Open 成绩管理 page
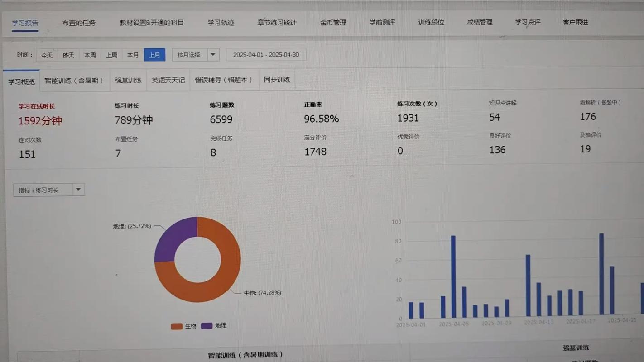This screenshot has height=362, width=644. [480, 22]
